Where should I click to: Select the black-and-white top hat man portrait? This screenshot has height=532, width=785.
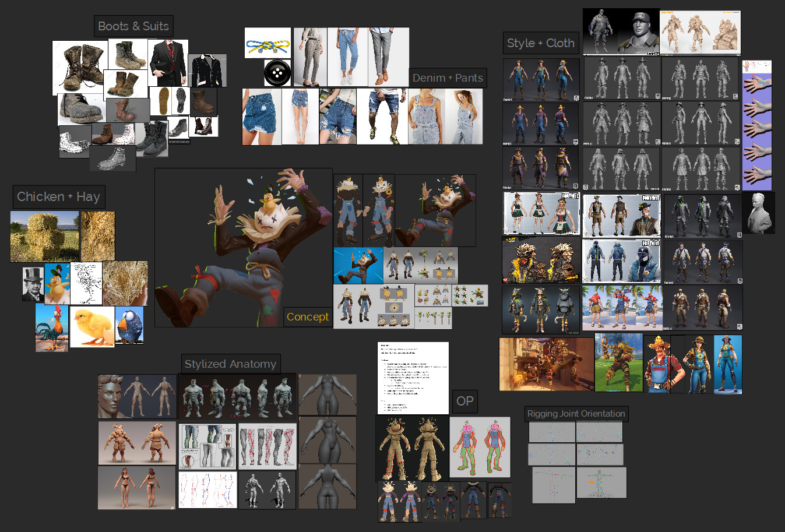point(33,284)
